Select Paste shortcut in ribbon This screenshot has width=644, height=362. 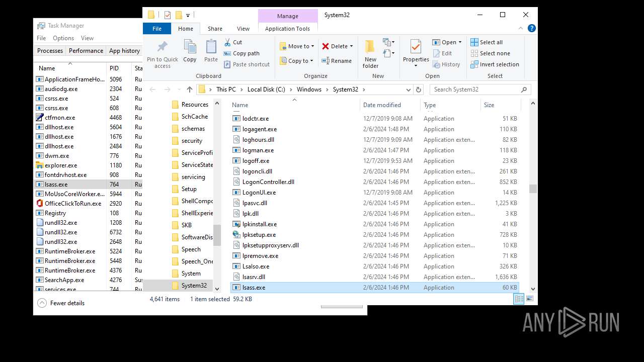(x=247, y=64)
